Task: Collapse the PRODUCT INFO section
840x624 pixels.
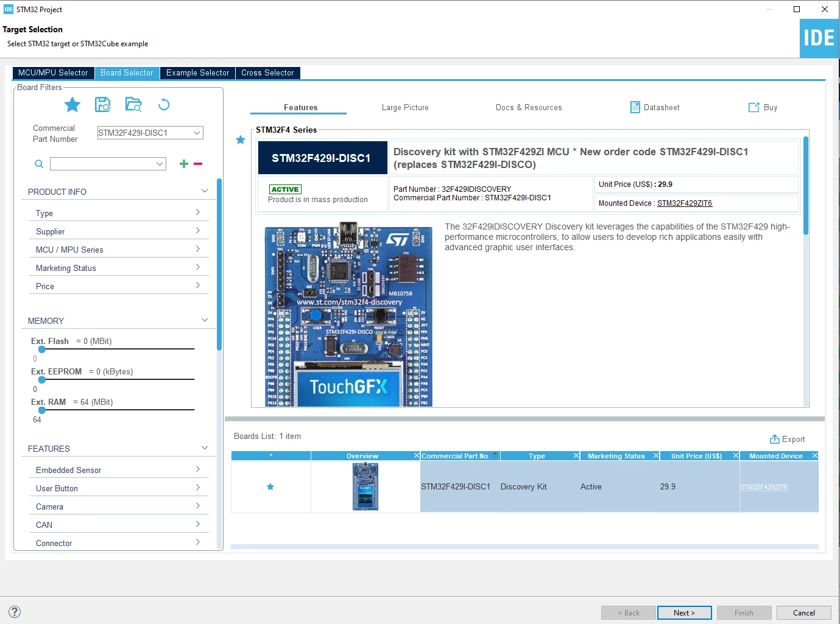Action: (x=205, y=191)
